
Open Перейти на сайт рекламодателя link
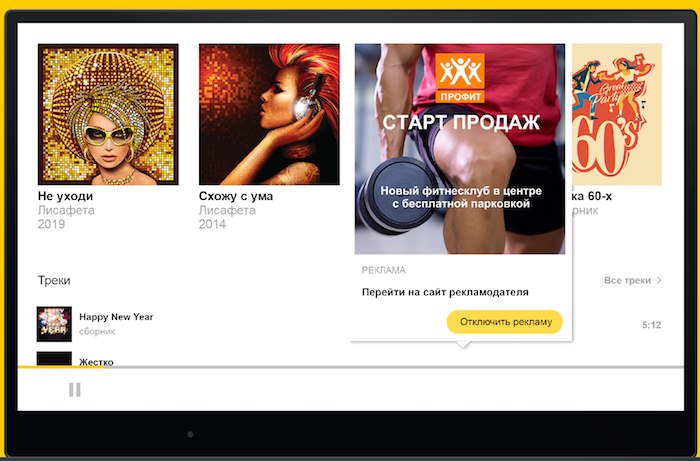click(445, 292)
